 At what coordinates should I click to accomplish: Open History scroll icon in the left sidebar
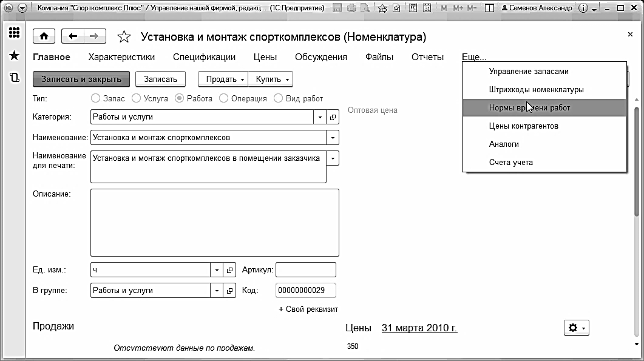tap(15, 77)
